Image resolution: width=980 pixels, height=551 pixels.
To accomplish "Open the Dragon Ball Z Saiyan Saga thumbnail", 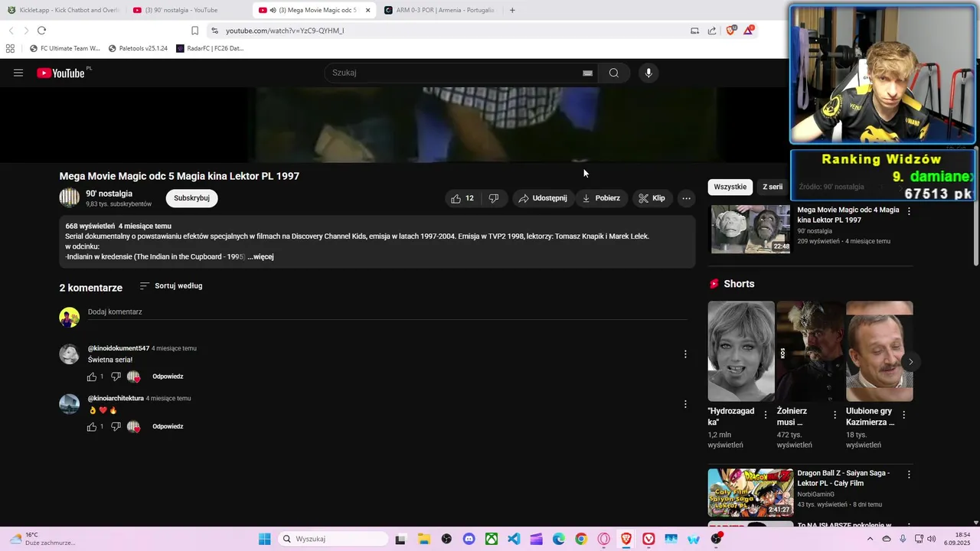I will tap(750, 492).
